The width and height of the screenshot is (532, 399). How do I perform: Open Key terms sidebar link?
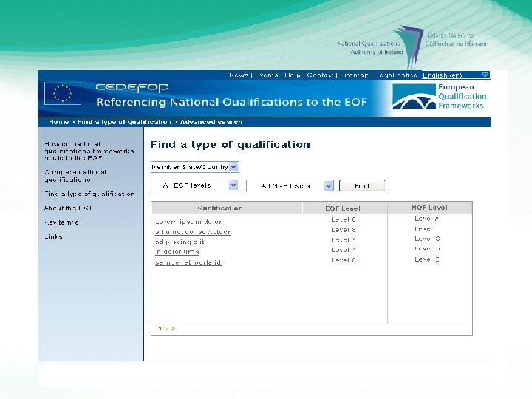click(x=61, y=222)
